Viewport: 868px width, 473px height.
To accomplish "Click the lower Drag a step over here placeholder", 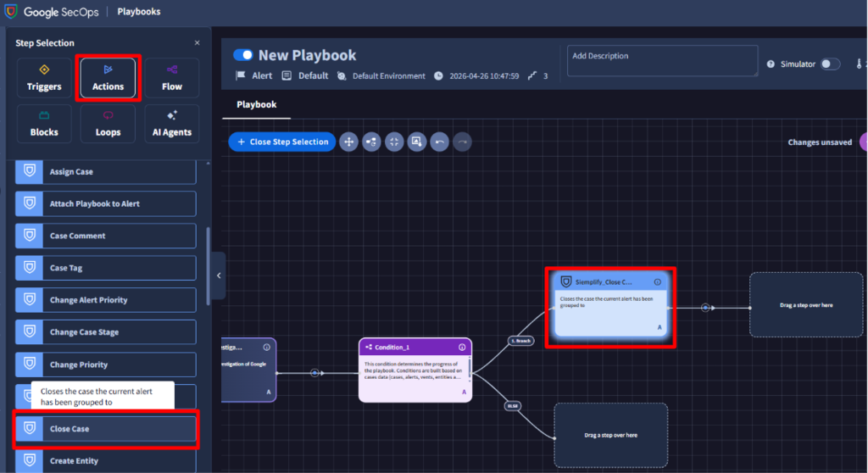I will click(x=610, y=436).
